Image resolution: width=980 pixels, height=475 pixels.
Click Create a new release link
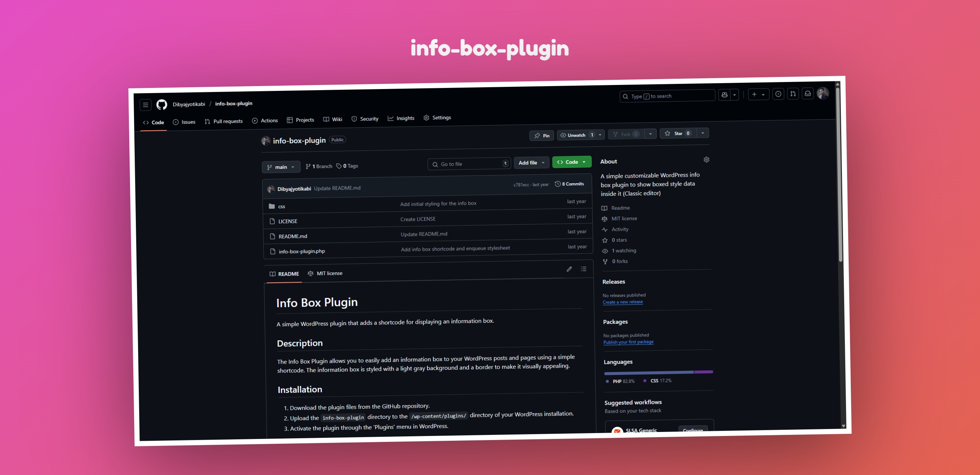pos(623,302)
